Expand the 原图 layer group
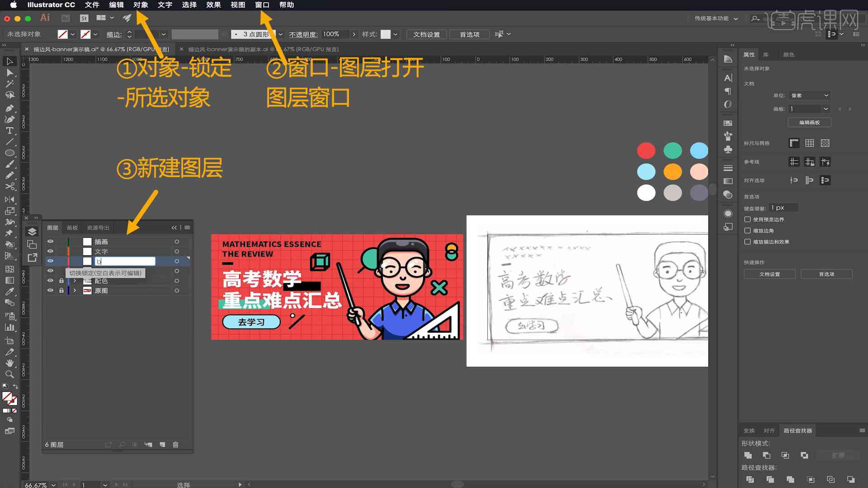868x488 pixels. pyautogui.click(x=74, y=290)
